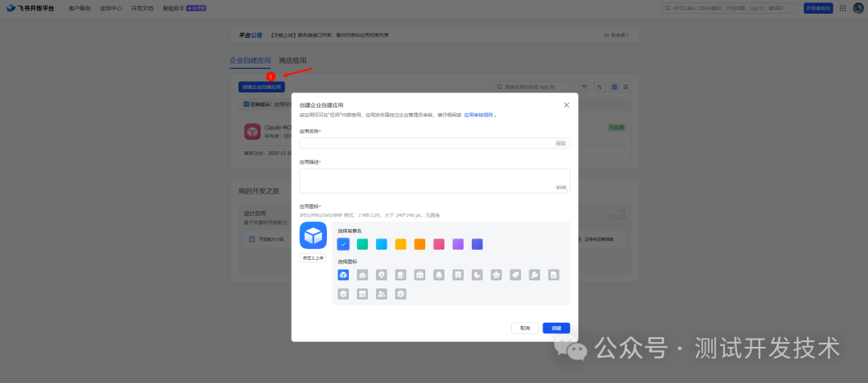The image size is (868, 383).
Task: Pick the green background color swatch
Action: coord(362,244)
